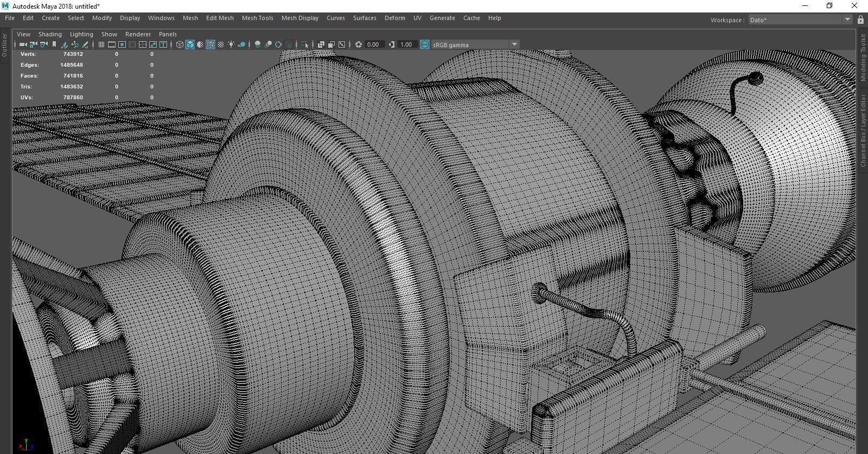This screenshot has height=454, width=868.
Task: Open the Workspace dropdown
Action: tap(800, 20)
